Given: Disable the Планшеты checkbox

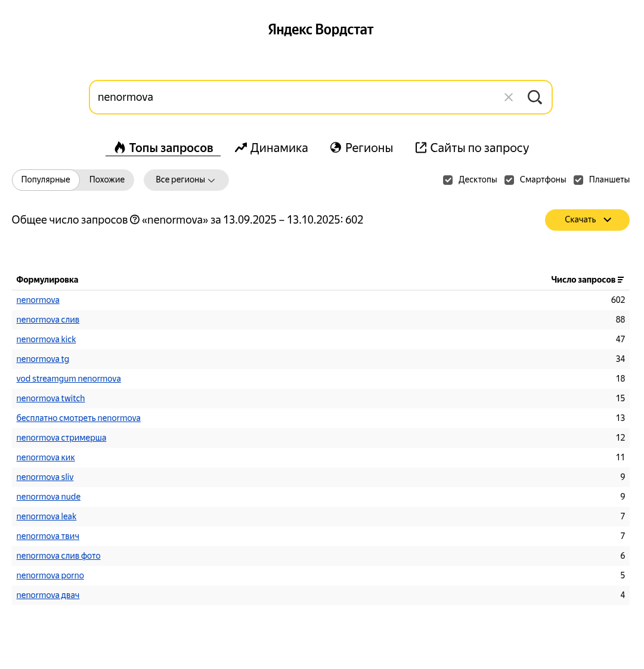Looking at the screenshot, I should point(578,180).
